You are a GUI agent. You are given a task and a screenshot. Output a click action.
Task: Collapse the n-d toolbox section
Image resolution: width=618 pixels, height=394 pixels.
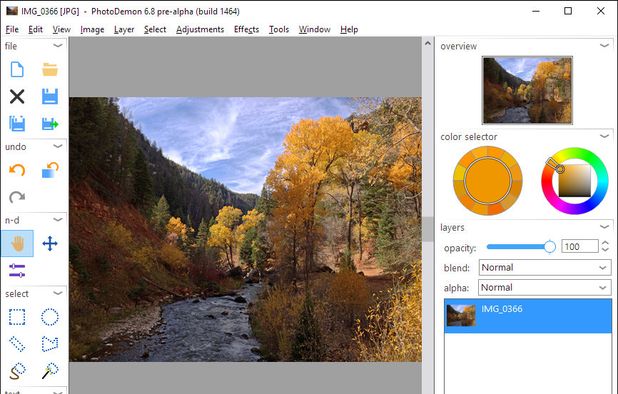point(58,219)
